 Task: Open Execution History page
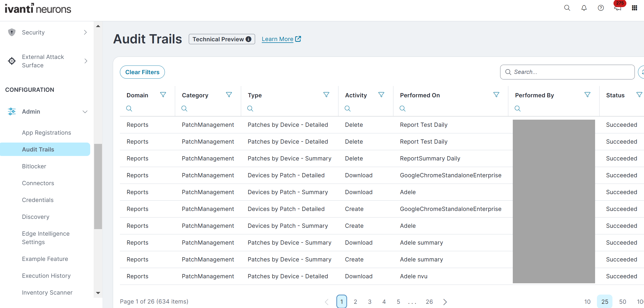click(x=46, y=276)
